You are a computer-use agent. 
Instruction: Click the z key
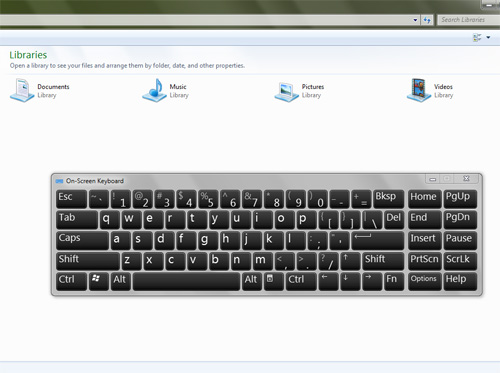(x=131, y=260)
